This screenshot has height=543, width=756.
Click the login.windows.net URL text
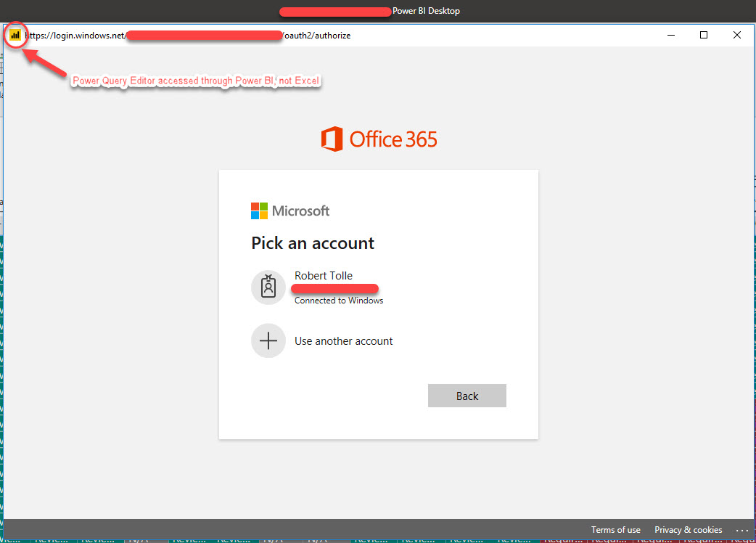pos(188,36)
